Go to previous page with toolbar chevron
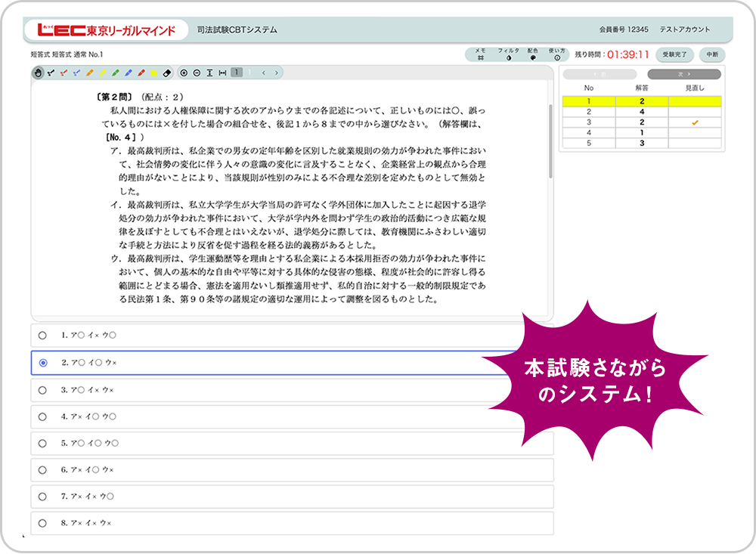The image size is (756, 554). coord(263,73)
